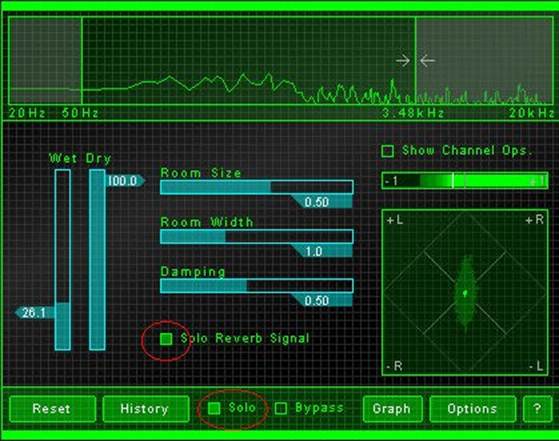
Task: Click the 20Hz frequency label
Action: 27,113
